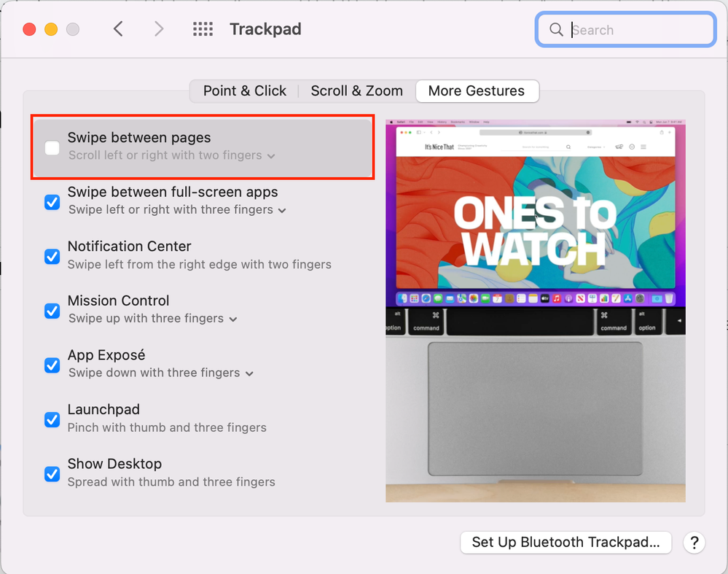Toggle the Show Desktop checkbox
Viewport: 728px width, 574px height.
52,474
